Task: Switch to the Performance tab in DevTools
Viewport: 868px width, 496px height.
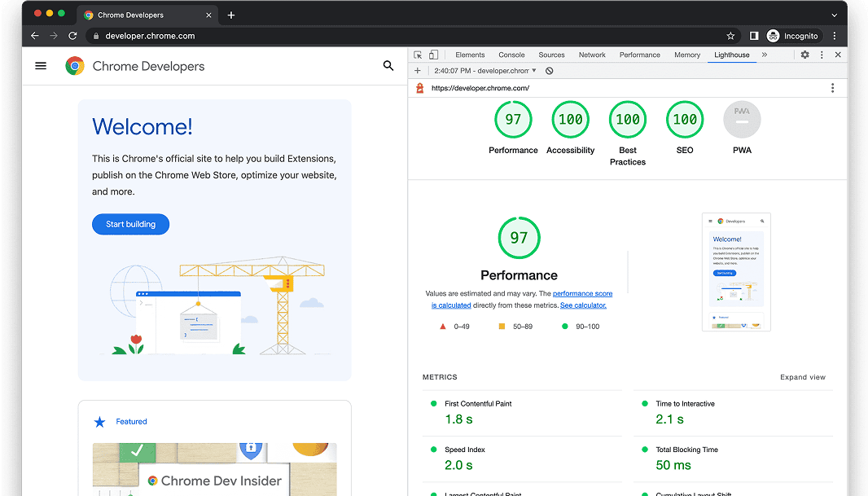Action: (x=639, y=55)
